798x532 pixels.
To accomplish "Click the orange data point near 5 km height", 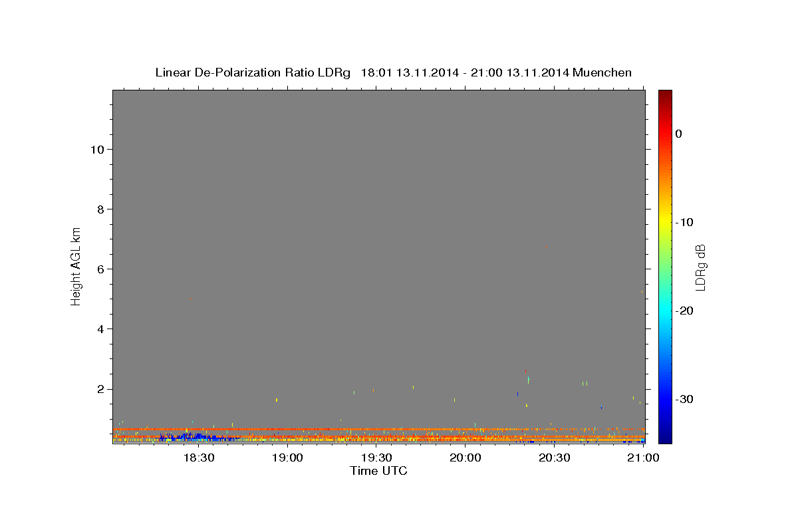I will (x=191, y=299).
